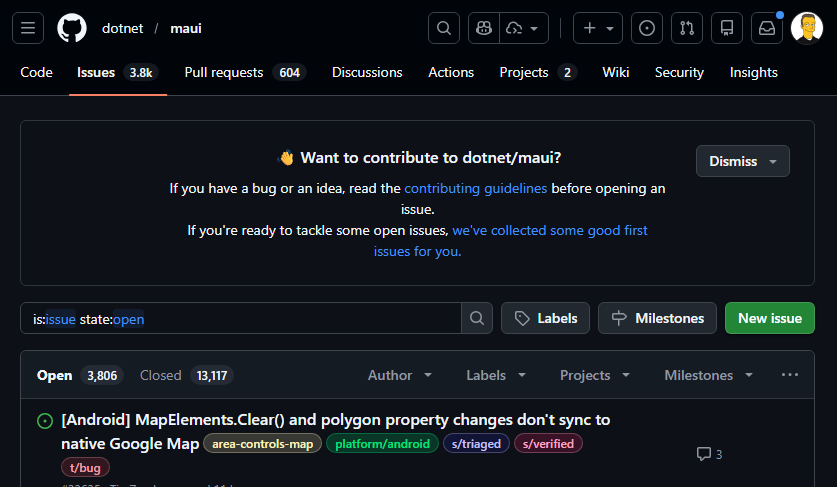Focus the issue search filter field
This screenshot has width=837, height=487.
tap(241, 318)
